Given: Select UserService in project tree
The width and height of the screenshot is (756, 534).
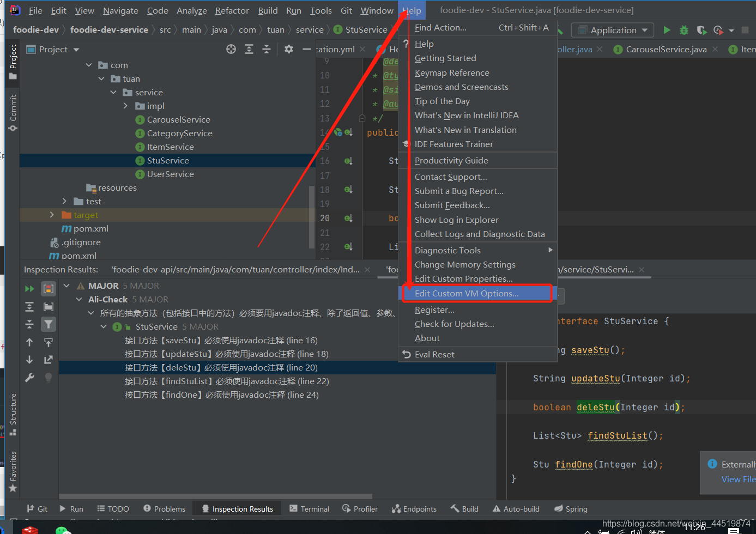Looking at the screenshot, I should click(x=170, y=174).
